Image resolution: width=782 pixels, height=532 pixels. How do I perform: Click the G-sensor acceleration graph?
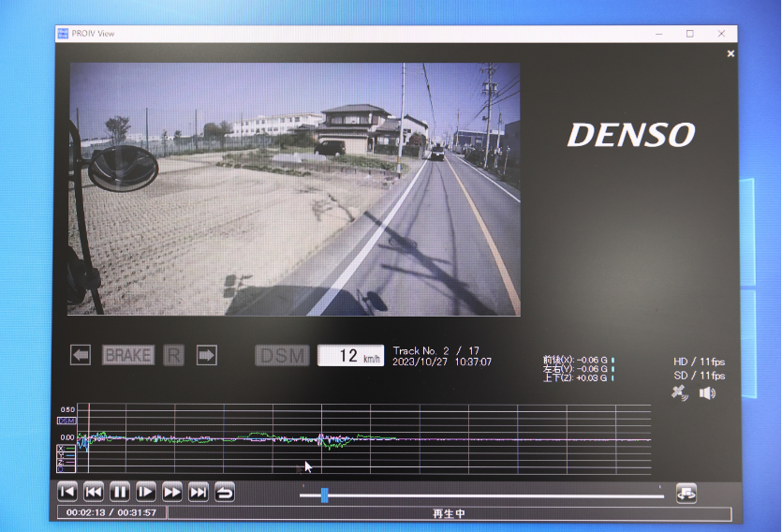click(365, 438)
